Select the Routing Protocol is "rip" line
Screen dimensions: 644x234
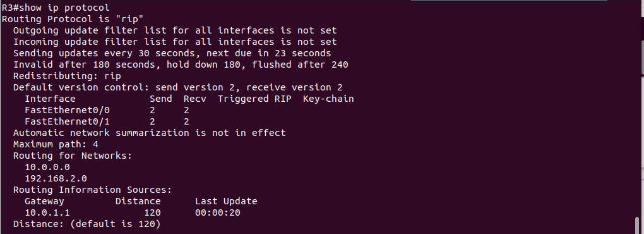click(x=73, y=19)
